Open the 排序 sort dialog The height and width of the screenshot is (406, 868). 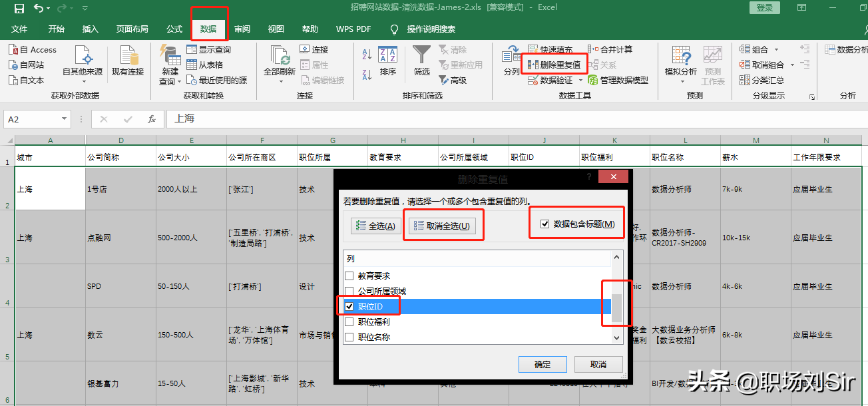click(388, 61)
